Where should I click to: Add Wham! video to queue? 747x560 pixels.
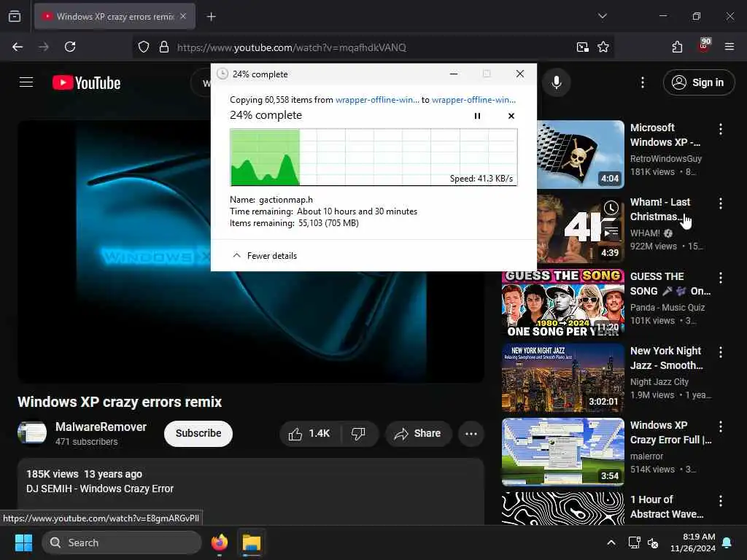pyautogui.click(x=611, y=232)
